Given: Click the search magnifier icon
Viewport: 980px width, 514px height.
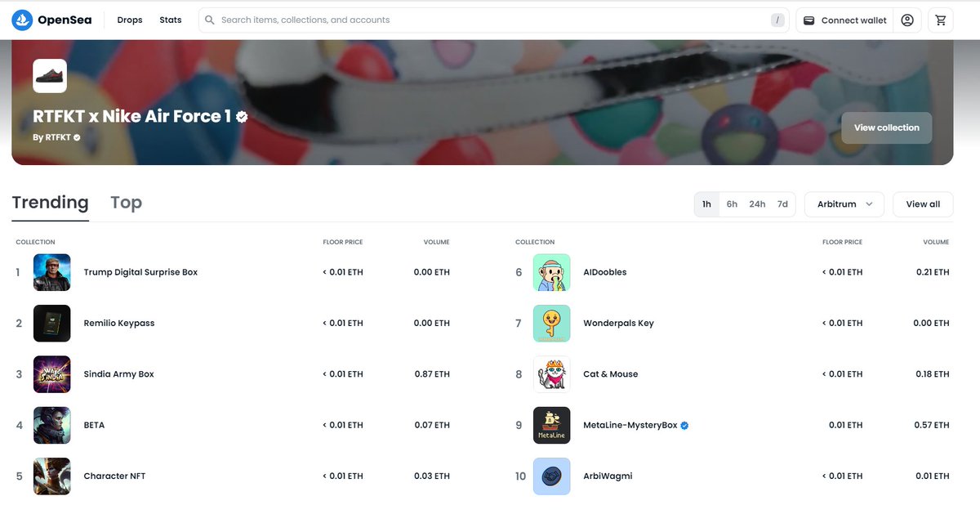Looking at the screenshot, I should [x=209, y=19].
